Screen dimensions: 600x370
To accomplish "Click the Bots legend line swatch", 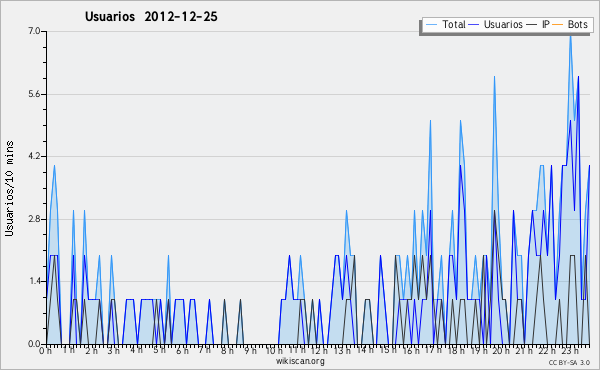I will 558,25.
